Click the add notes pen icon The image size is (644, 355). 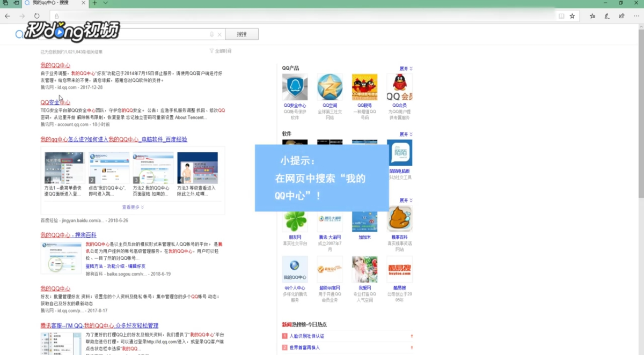(x=607, y=16)
